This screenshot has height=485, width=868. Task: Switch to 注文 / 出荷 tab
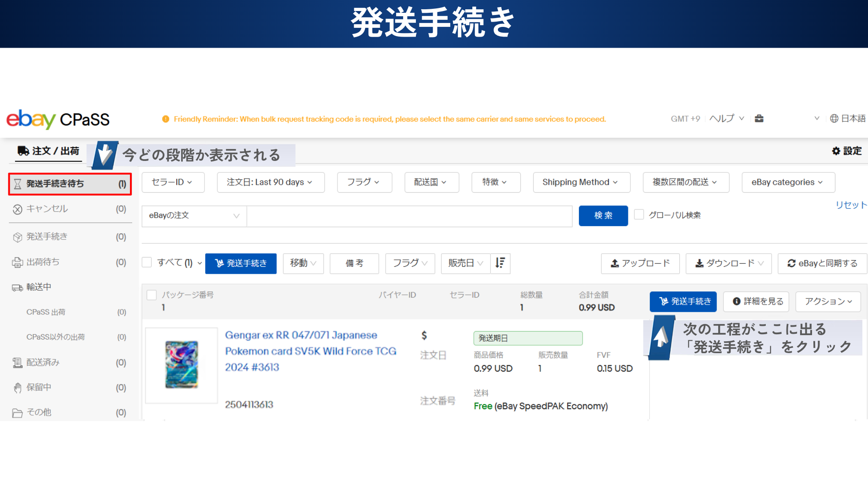[x=48, y=151]
